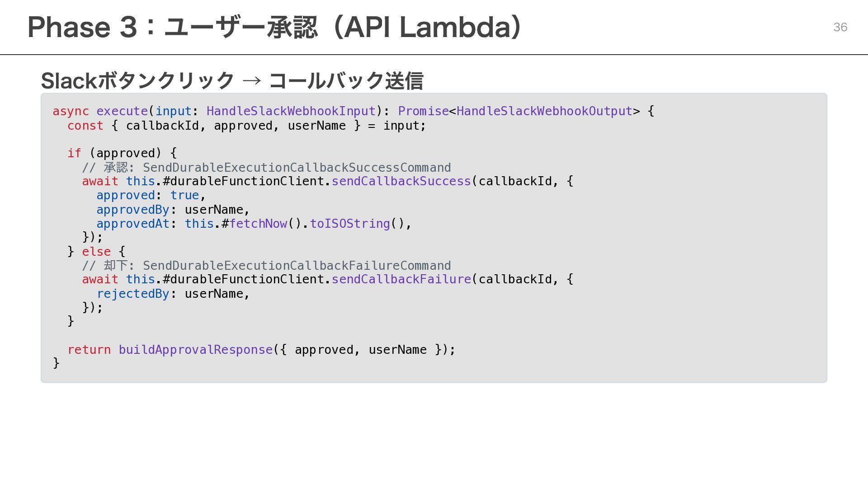Image resolution: width=868 pixels, height=488 pixels.
Task: Click the SendDurableExecutionCallbackFailureCommand comment
Action: (297, 266)
